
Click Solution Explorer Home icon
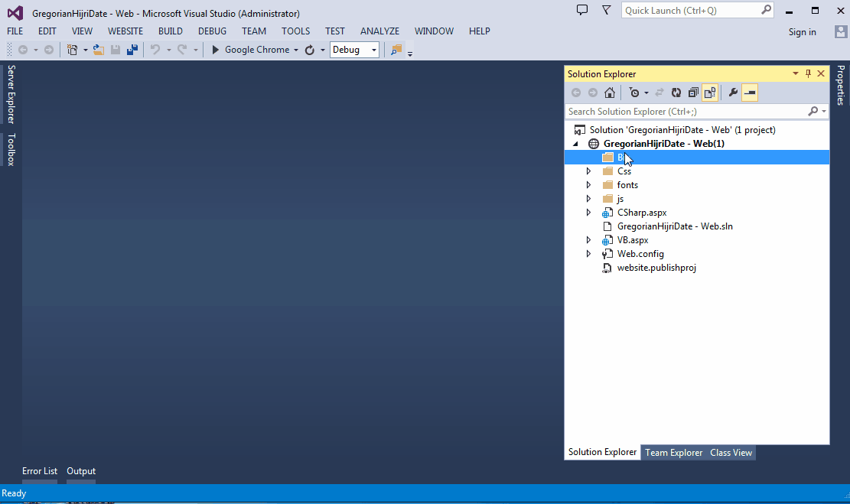610,93
